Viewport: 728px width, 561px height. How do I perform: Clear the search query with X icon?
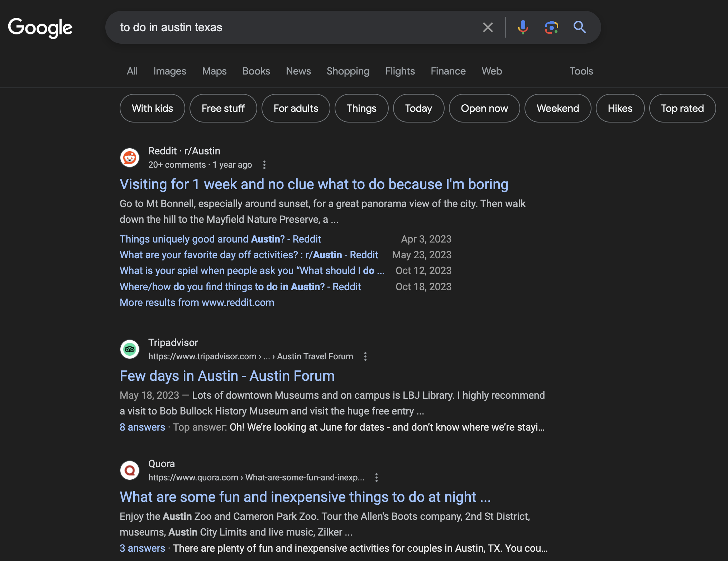488,27
